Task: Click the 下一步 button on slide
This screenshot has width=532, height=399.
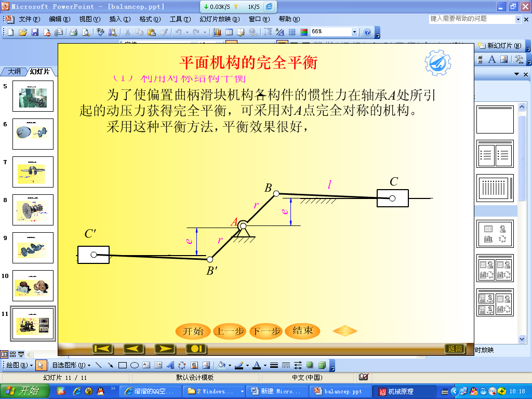Action: tap(267, 331)
